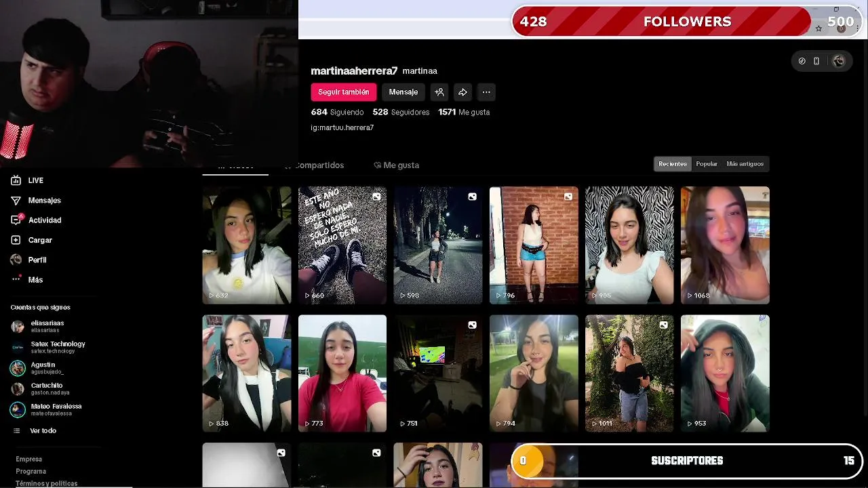Open Agustin account avatar
868x488 pixels.
(18, 368)
